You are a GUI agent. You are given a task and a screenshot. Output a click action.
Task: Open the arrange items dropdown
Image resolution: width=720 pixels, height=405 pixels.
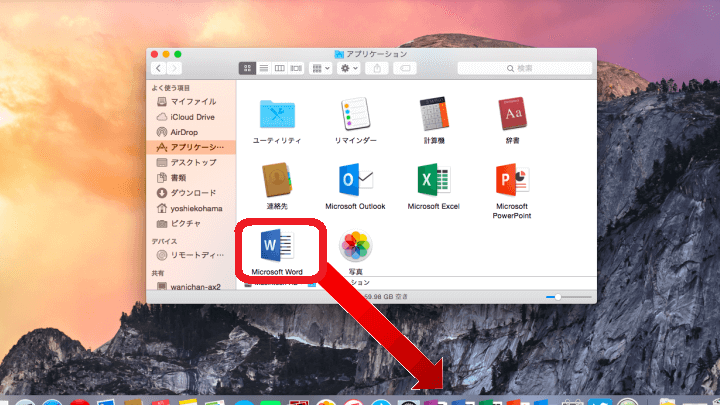pyautogui.click(x=321, y=68)
